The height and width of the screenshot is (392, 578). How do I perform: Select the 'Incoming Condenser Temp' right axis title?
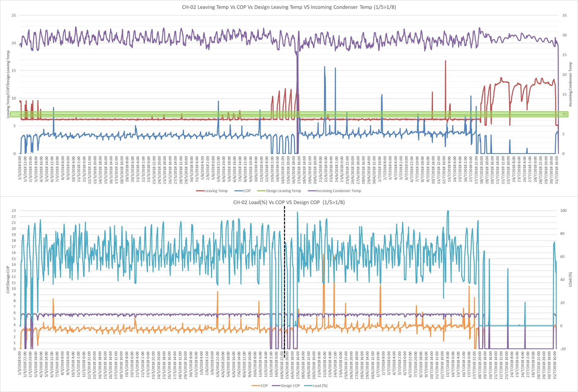pos(570,84)
